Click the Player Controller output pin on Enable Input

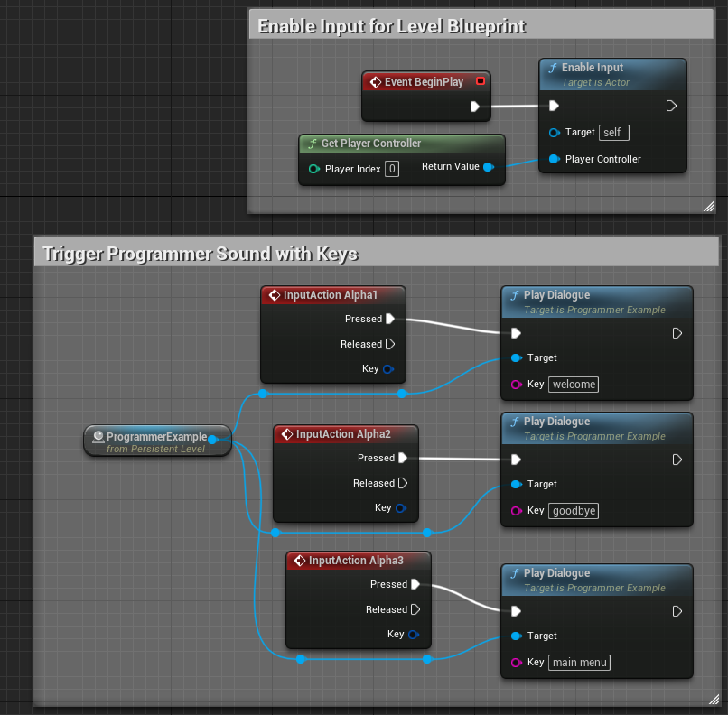pos(553,159)
